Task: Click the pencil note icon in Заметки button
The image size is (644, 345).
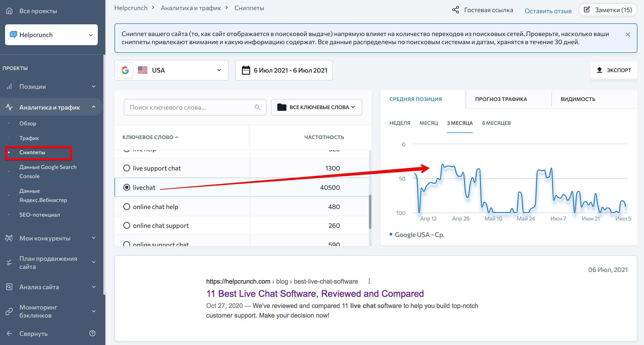Action: pos(587,10)
